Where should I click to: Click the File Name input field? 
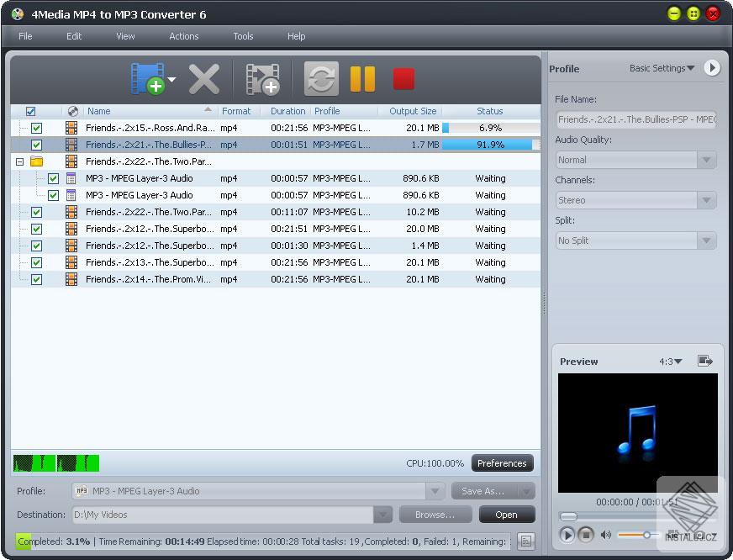pos(635,119)
